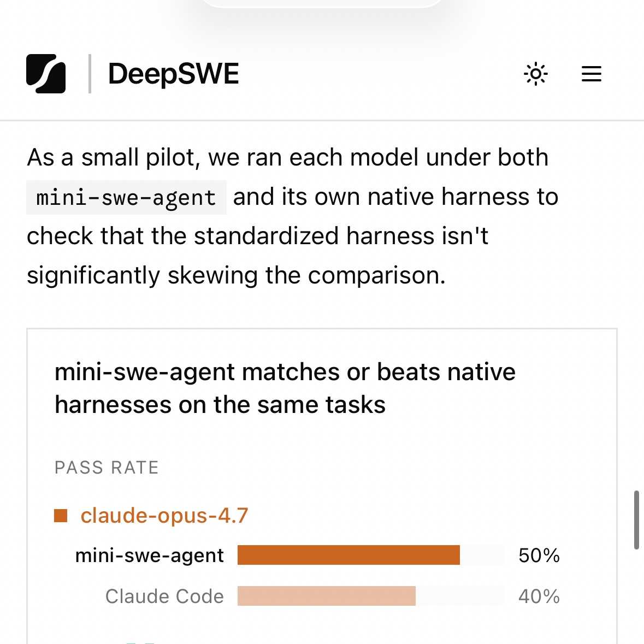Click the rounded pill at top
Image resolution: width=644 pixels, height=644 pixels.
click(322, 3)
